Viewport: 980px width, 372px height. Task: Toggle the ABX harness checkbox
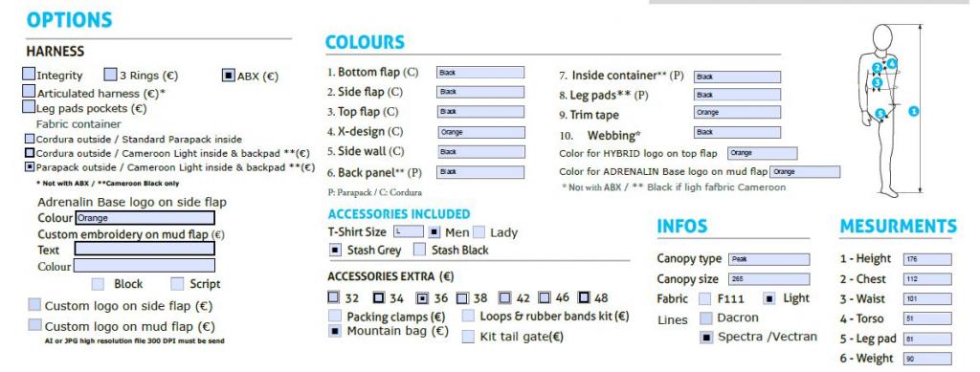pyautogui.click(x=229, y=76)
